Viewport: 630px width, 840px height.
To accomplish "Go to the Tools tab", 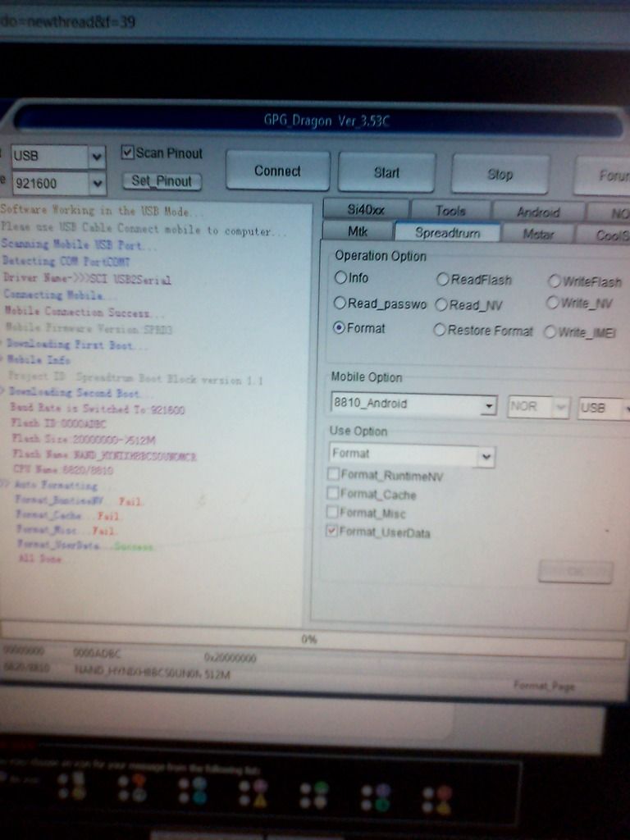I will pyautogui.click(x=450, y=211).
